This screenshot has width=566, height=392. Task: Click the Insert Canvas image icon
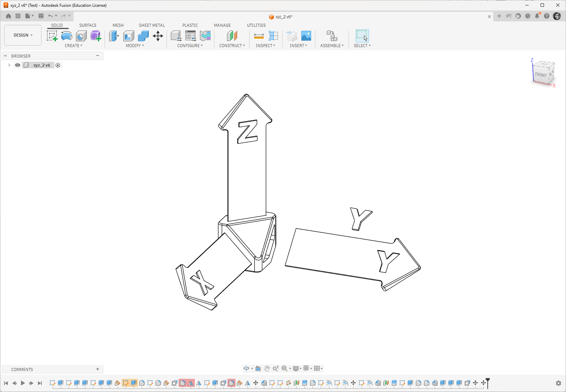(x=306, y=36)
